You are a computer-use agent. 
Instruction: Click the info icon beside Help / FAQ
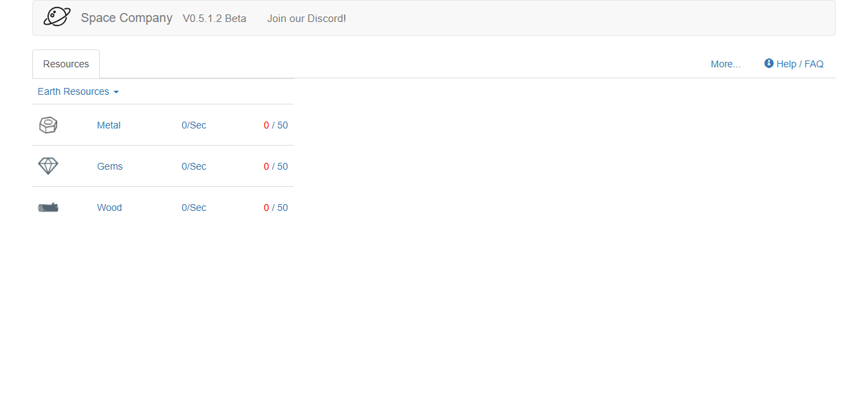(769, 63)
